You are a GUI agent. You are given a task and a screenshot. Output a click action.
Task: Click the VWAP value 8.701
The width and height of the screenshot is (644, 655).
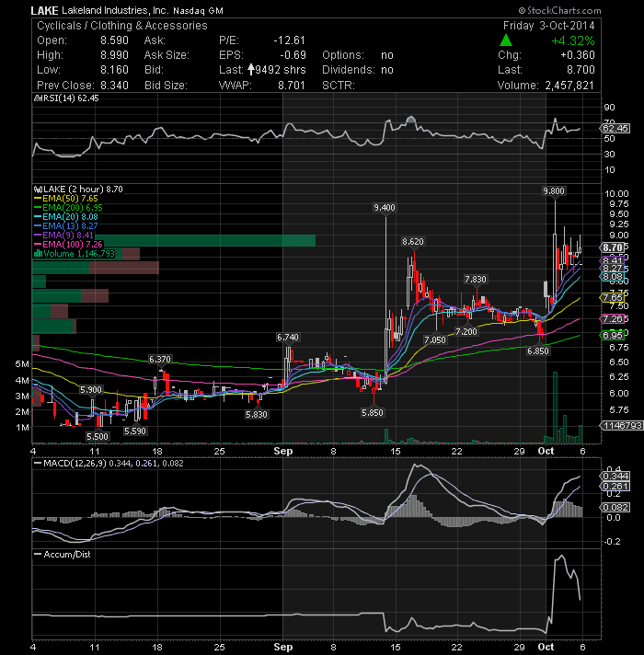click(x=292, y=86)
